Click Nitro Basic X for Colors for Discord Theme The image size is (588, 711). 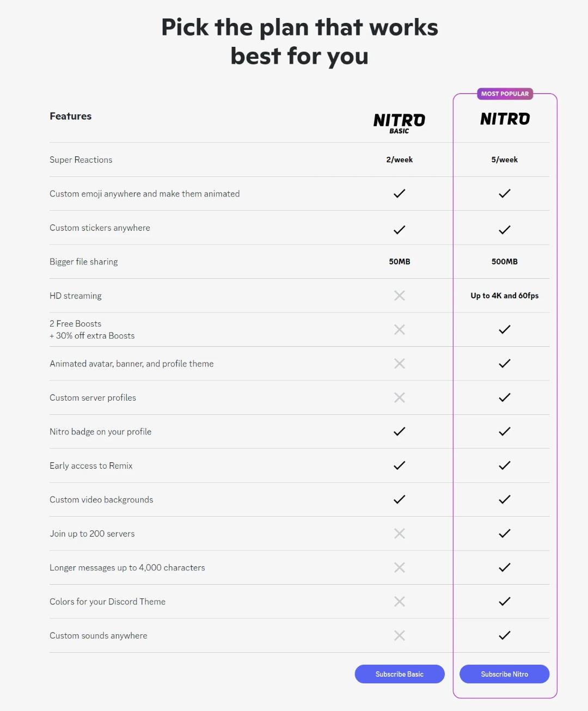400,602
